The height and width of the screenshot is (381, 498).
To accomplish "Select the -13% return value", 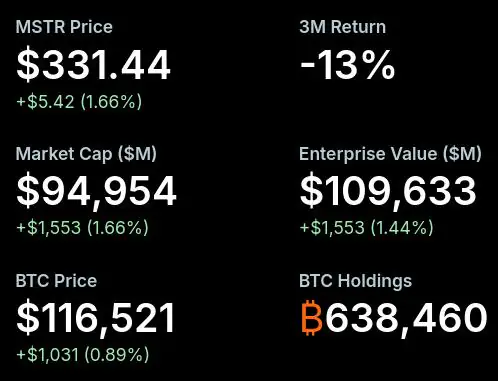I will tap(347, 65).
